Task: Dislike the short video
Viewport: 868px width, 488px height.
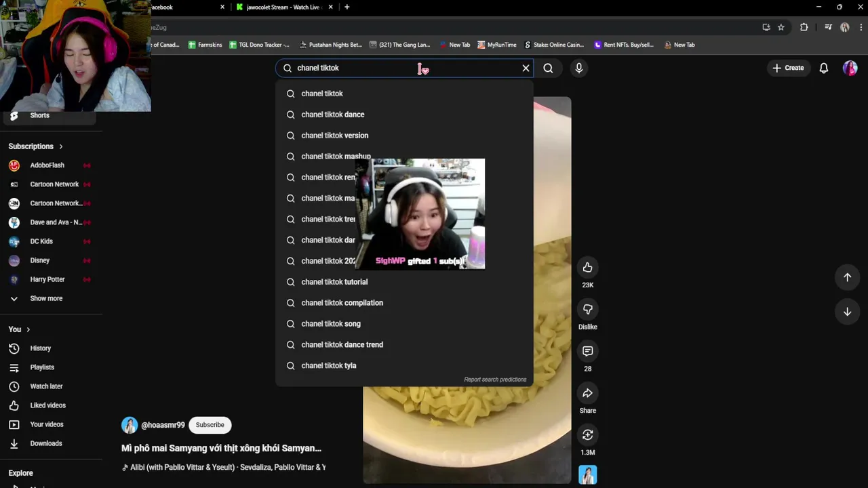Action: (x=587, y=309)
